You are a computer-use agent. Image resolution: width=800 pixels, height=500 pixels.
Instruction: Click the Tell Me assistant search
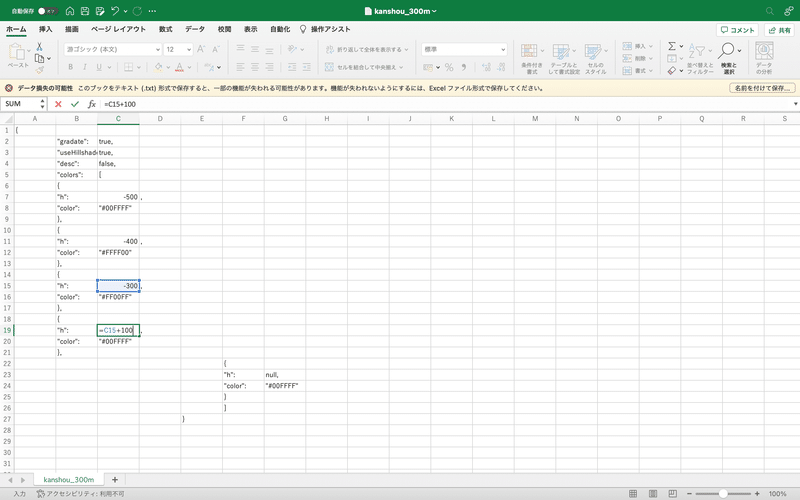pos(325,29)
